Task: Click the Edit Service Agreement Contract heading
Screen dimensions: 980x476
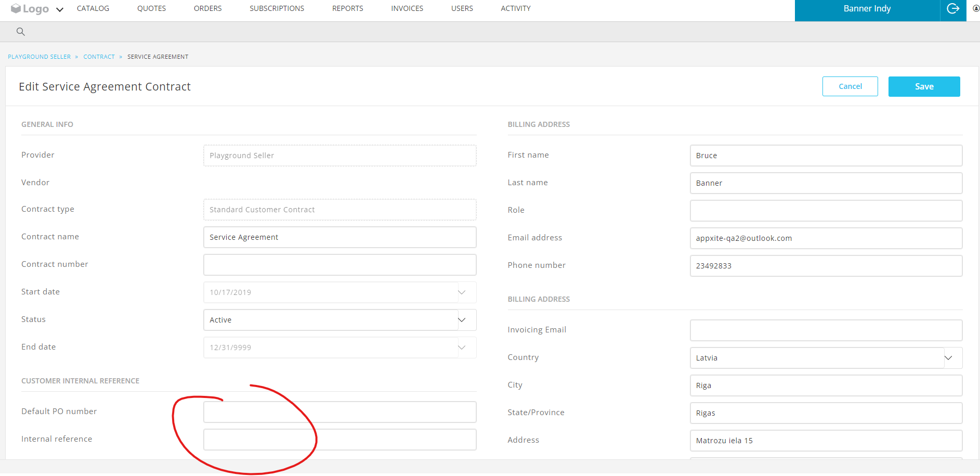Action: click(x=104, y=86)
